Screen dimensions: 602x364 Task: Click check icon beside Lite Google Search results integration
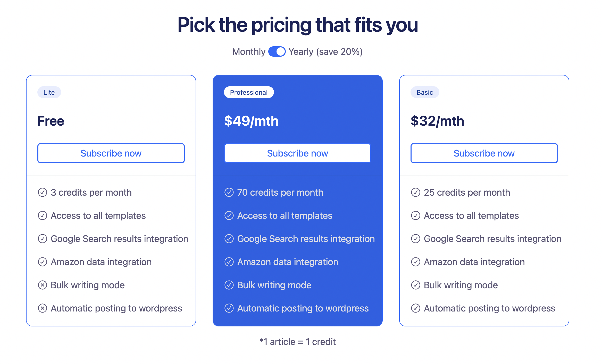(x=43, y=239)
